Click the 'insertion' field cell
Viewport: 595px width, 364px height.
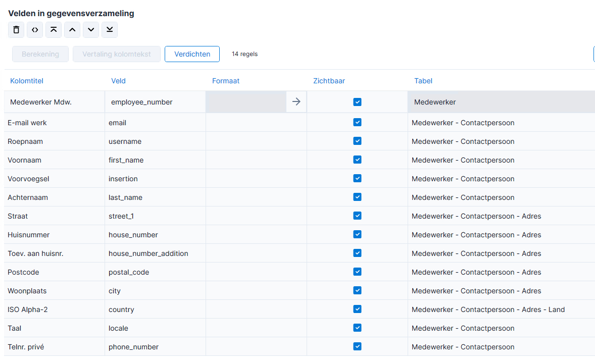(x=155, y=179)
